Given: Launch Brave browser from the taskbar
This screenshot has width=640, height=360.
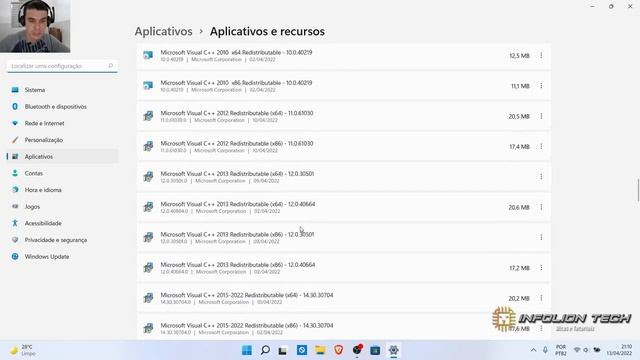Looking at the screenshot, I should tap(338, 350).
